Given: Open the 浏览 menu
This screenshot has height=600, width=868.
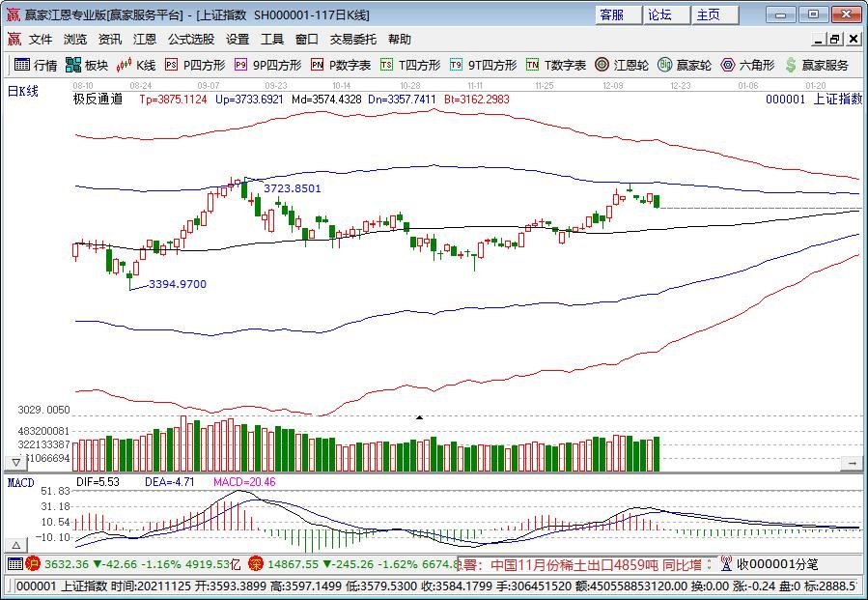Looking at the screenshot, I should tap(75, 40).
